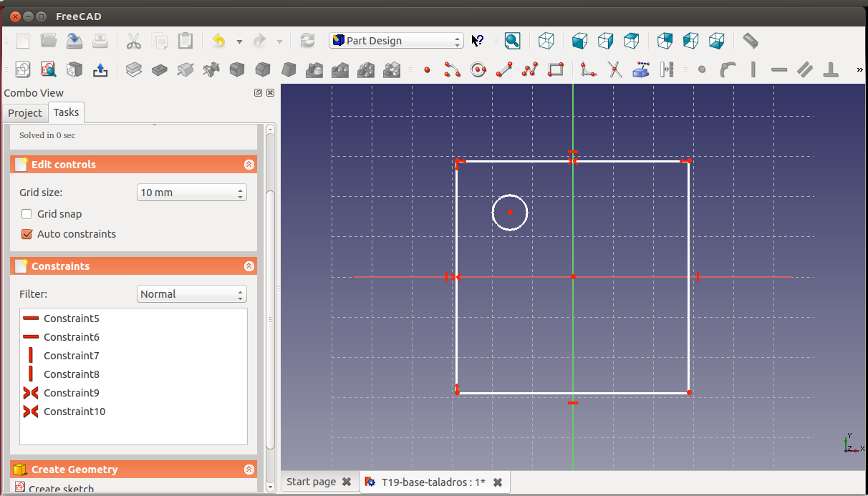Viewport: 868px width, 496px height.
Task: Open the Start page tab
Action: point(311,482)
